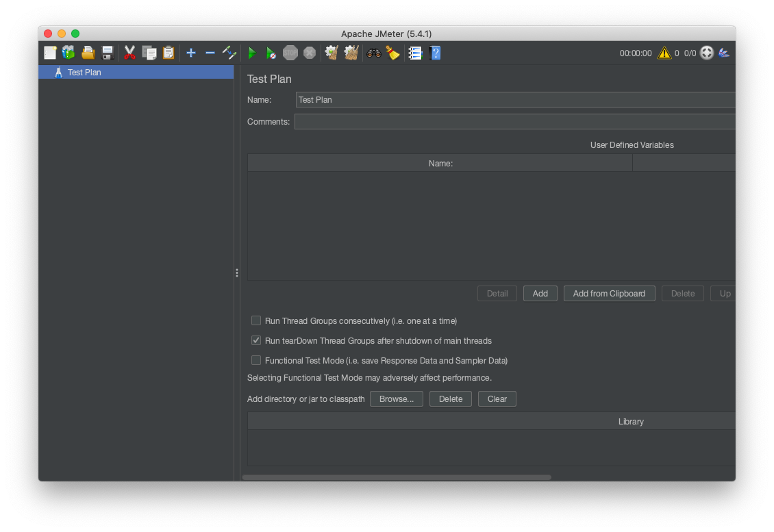Click the classpath Delete button beside Browse
This screenshot has height=532, width=774.
coord(451,398)
